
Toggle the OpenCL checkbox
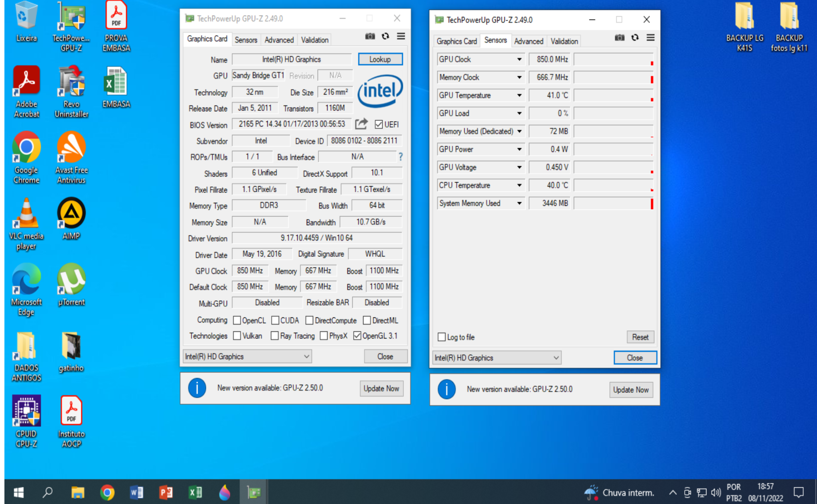(237, 320)
